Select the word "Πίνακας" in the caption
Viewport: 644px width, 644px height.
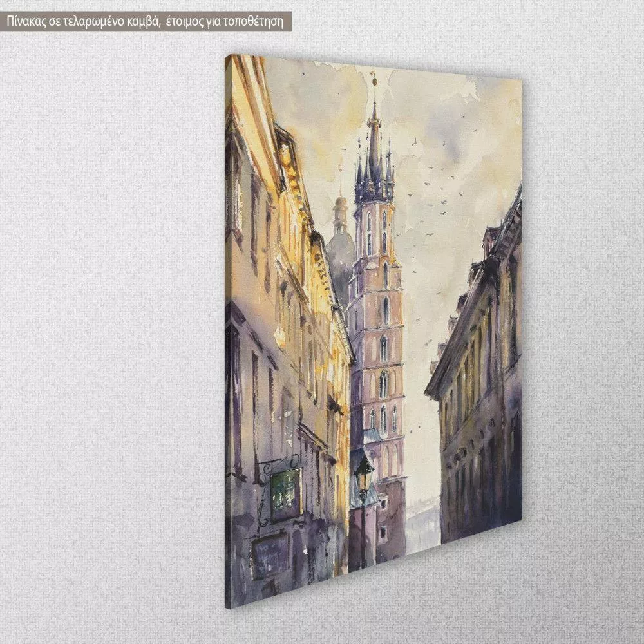[x=26, y=21]
